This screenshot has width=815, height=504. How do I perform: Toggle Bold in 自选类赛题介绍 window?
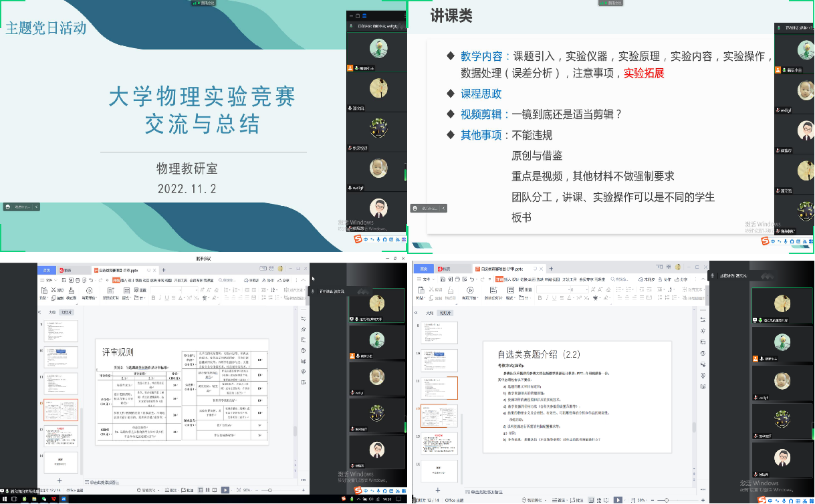pyautogui.click(x=539, y=297)
